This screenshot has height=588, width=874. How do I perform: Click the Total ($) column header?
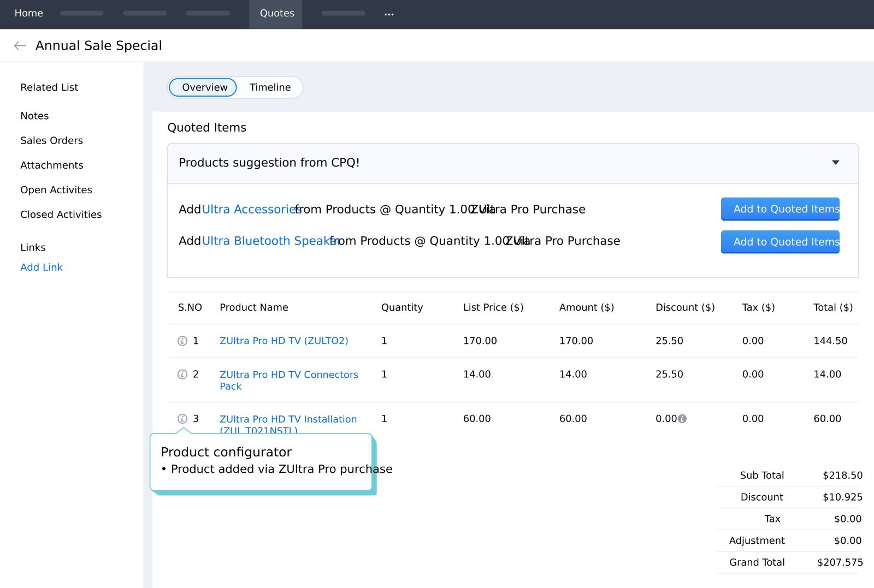tap(833, 307)
